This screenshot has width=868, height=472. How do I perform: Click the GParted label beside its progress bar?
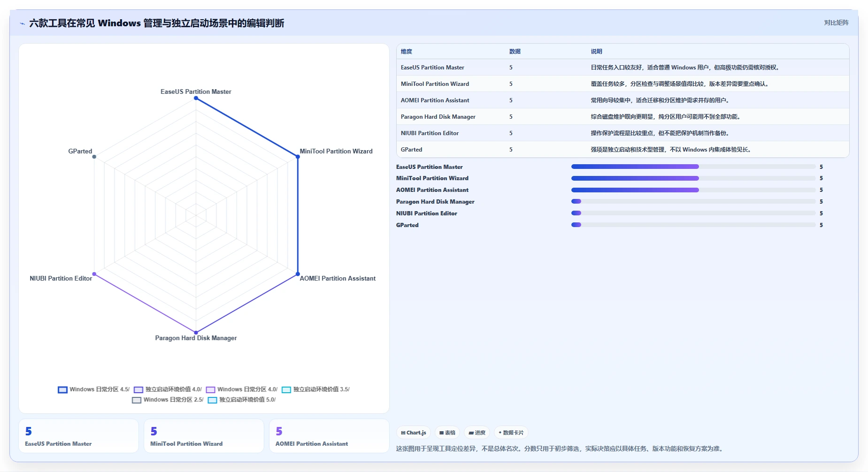coord(407,225)
